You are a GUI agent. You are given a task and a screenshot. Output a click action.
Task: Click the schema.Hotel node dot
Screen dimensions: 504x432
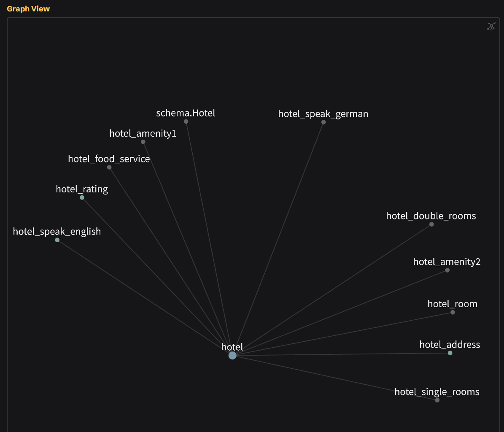186,121
